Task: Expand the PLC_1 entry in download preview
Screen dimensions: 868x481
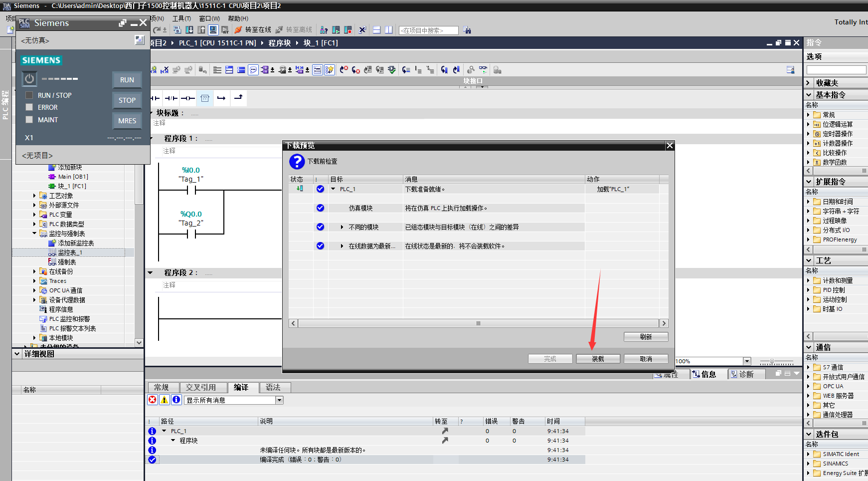Action: (333, 189)
